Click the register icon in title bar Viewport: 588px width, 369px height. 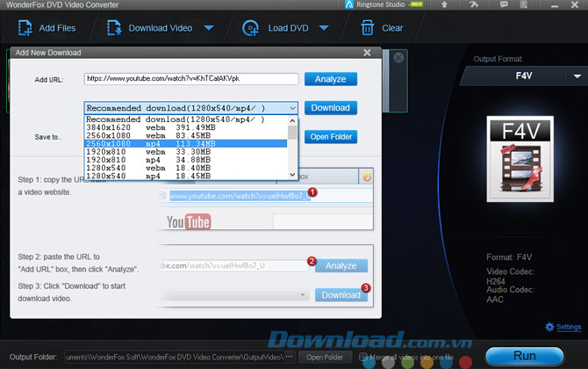point(524,4)
